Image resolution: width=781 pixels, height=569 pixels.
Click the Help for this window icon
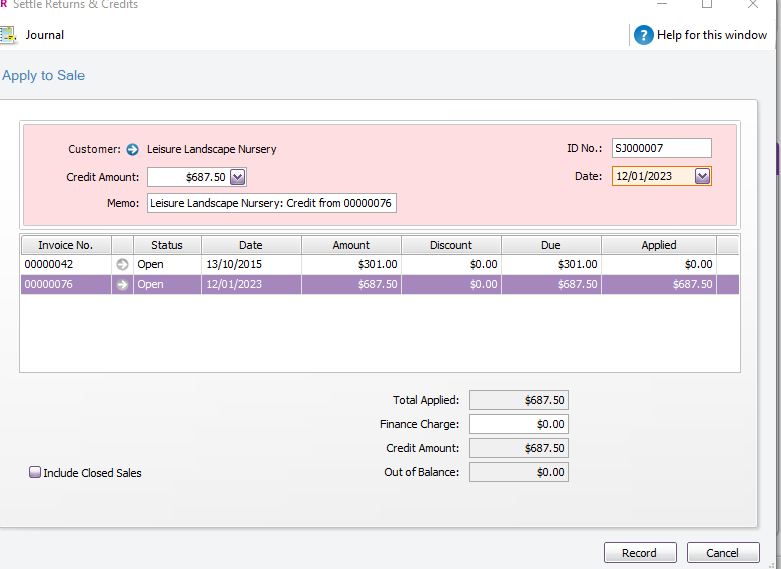[x=644, y=35]
